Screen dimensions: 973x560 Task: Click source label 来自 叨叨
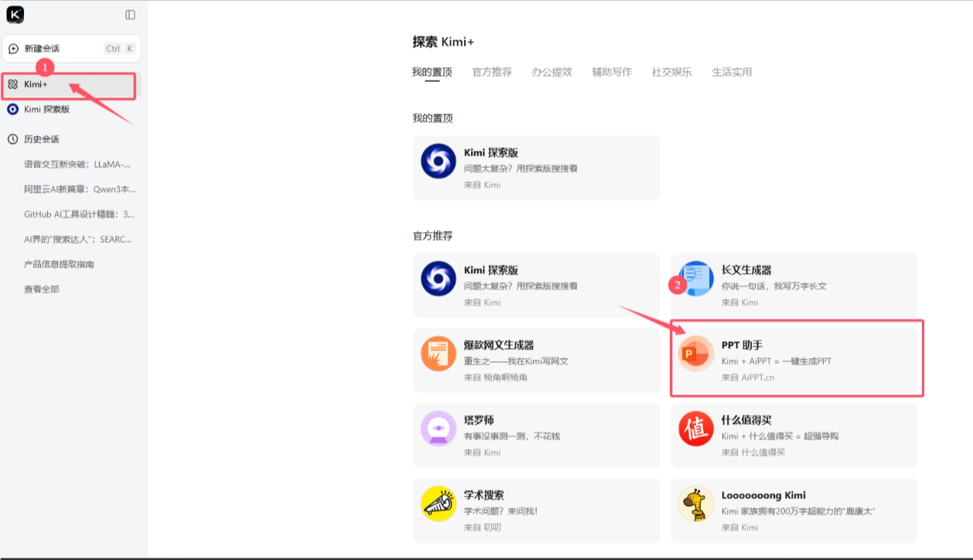[483, 528]
